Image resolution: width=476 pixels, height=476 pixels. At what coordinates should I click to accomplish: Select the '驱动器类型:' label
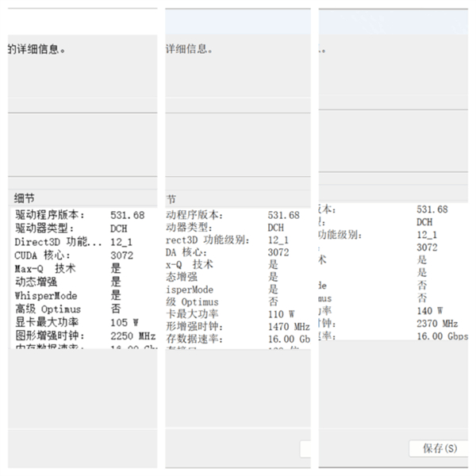(44, 228)
